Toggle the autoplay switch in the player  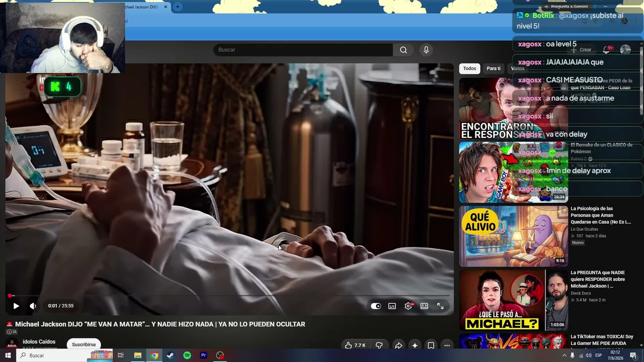(376, 306)
